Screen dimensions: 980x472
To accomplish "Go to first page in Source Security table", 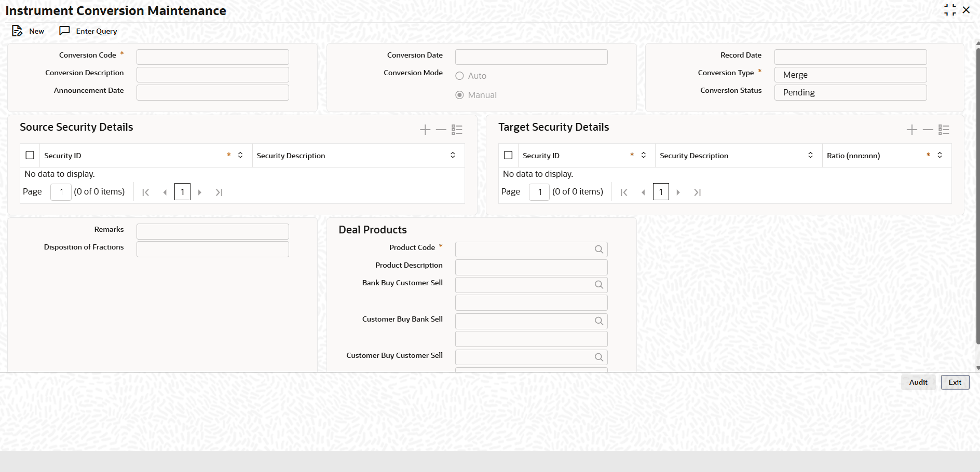I will 146,192.
